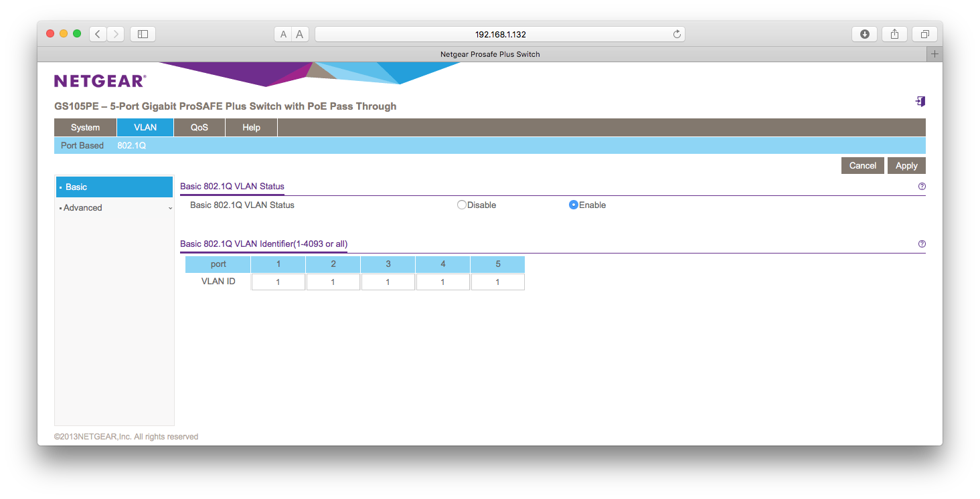The width and height of the screenshot is (980, 499).
Task: Select the Disable radio button
Action: pyautogui.click(x=461, y=205)
